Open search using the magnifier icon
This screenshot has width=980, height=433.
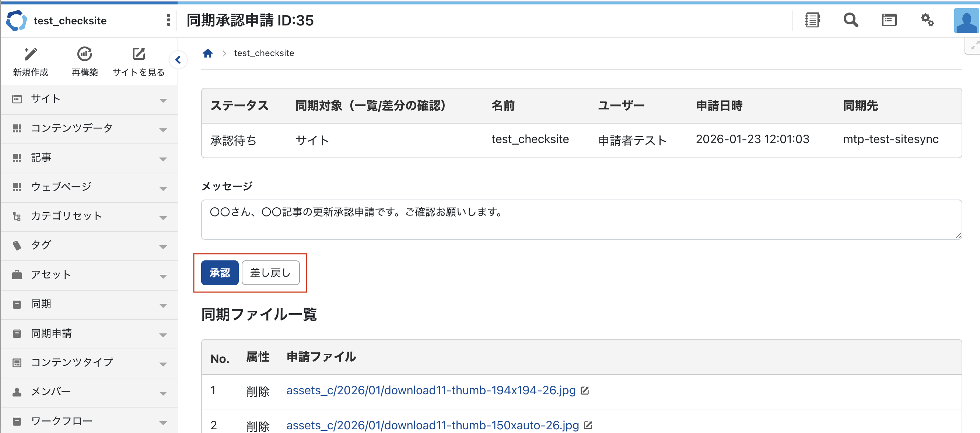coord(851,20)
